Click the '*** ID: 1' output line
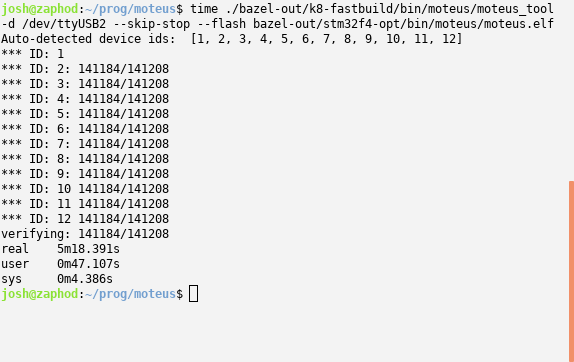Image resolution: width=574 pixels, height=362 pixels. (33, 54)
